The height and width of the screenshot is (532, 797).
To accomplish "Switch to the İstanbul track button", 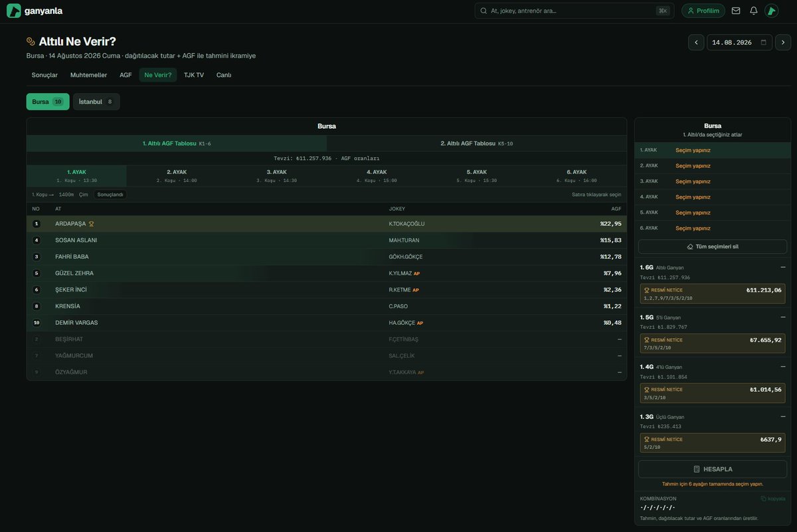I will click(x=96, y=102).
